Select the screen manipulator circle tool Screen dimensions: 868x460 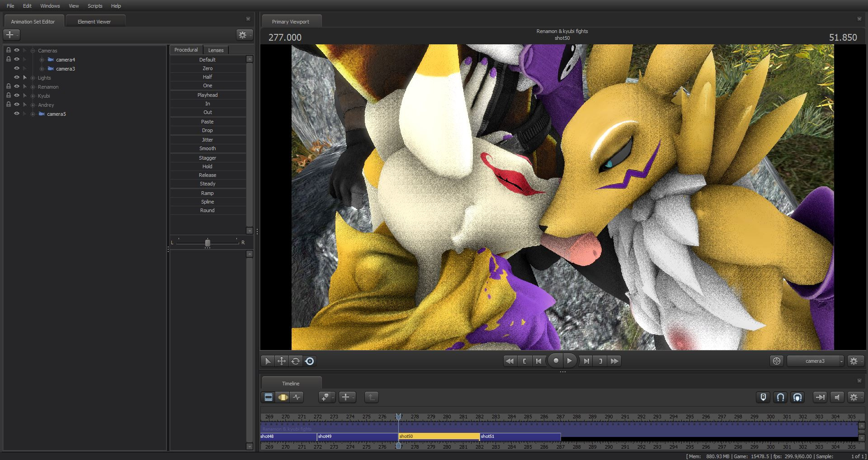310,361
